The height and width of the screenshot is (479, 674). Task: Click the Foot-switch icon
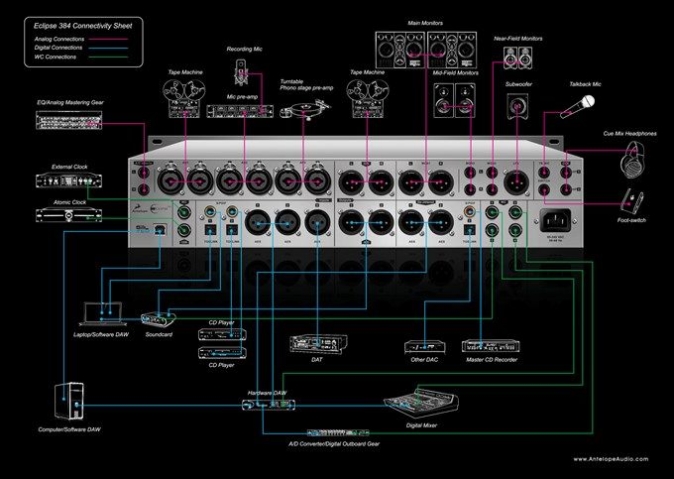pos(632,200)
